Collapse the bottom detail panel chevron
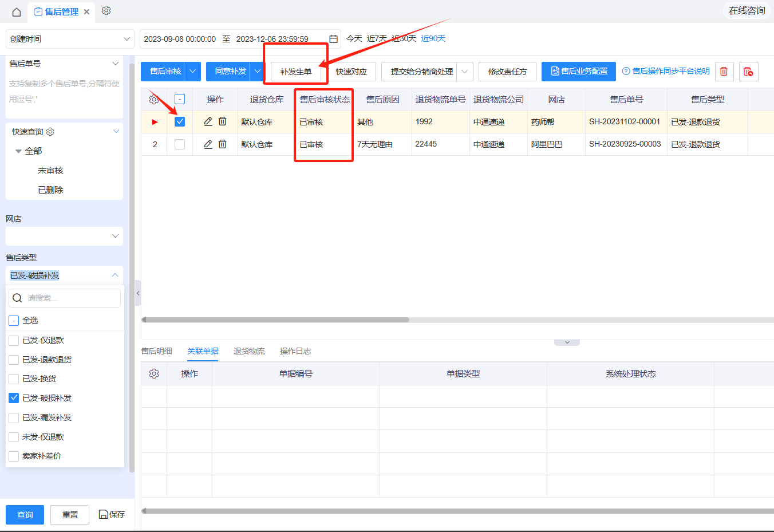Screen dimensions: 774x532 567,342
